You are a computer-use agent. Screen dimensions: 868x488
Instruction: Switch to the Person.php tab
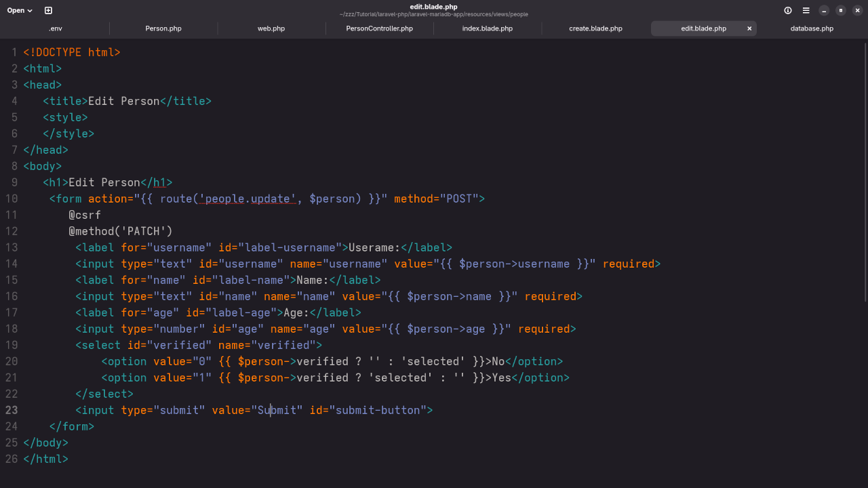[x=163, y=28]
